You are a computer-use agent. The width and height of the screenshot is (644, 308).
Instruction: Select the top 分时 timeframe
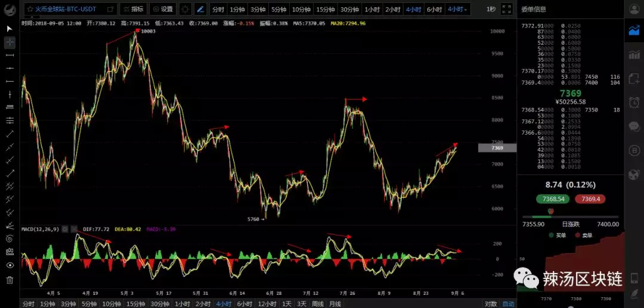pyautogui.click(x=218, y=9)
